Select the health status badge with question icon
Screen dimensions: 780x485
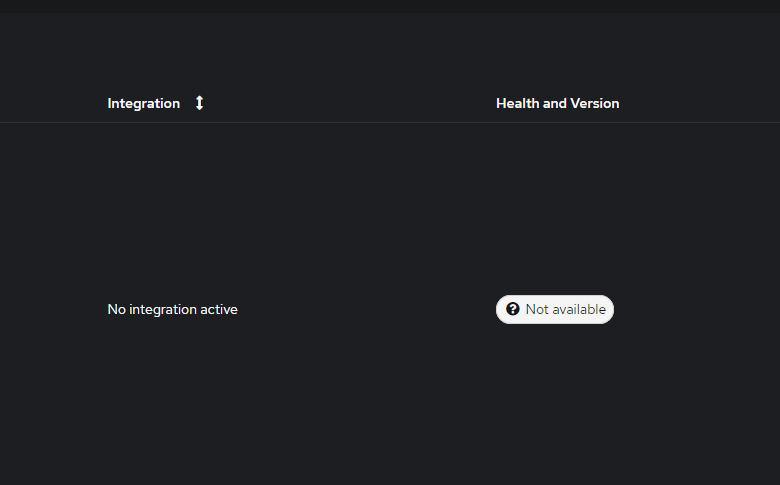pyautogui.click(x=555, y=309)
